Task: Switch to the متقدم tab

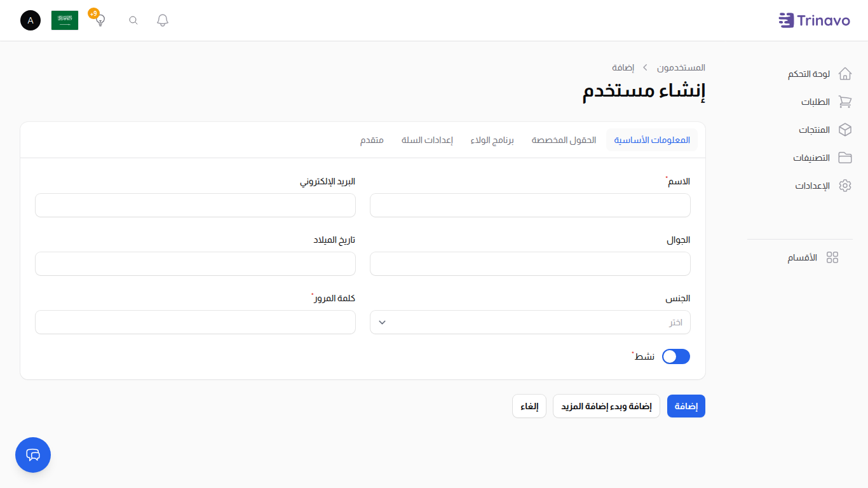Action: 372,140
